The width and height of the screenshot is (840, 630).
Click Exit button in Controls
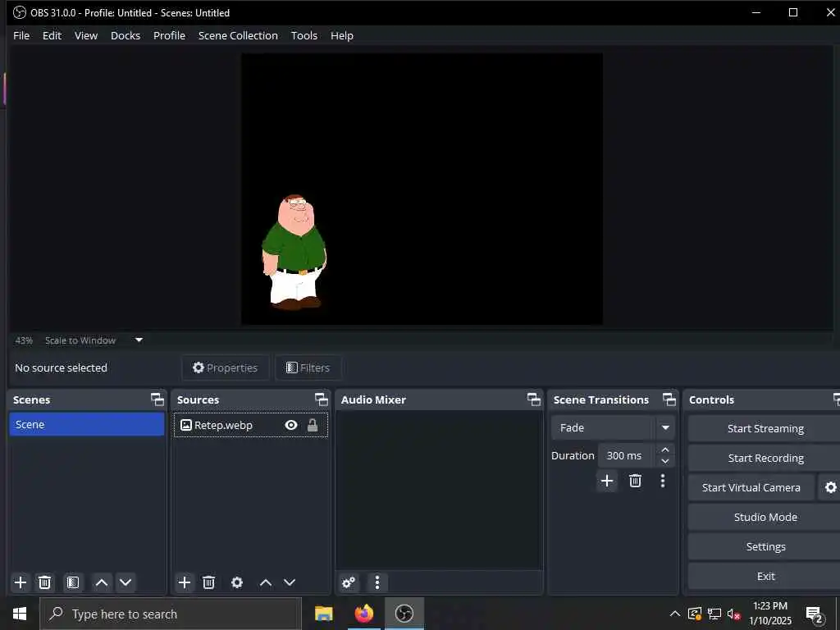pos(765,576)
